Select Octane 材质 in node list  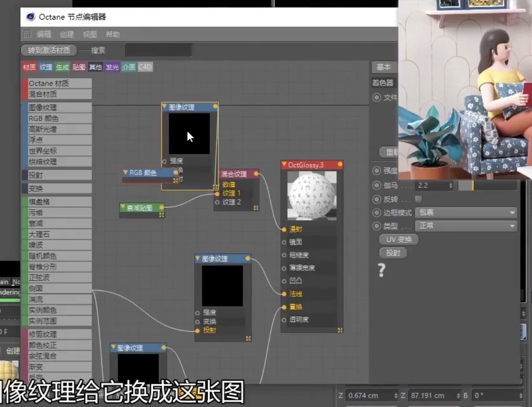(57, 83)
